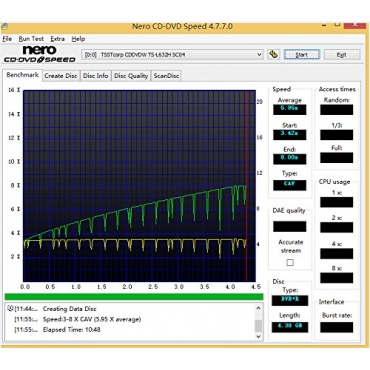Switch to the Disc Quality tab
370x370 pixels.
[x=131, y=76]
